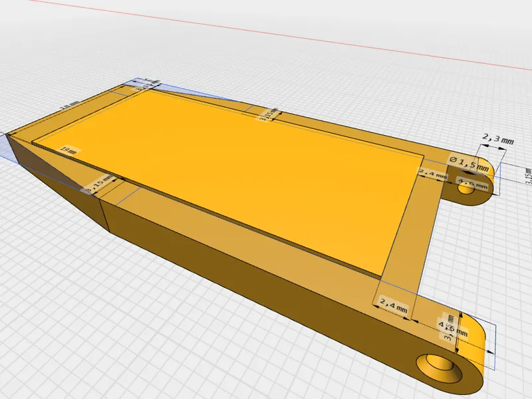This screenshot has width=532, height=399.
Task: Click the '4,6 mm' label over upper lug hole
Action: click(x=473, y=184)
